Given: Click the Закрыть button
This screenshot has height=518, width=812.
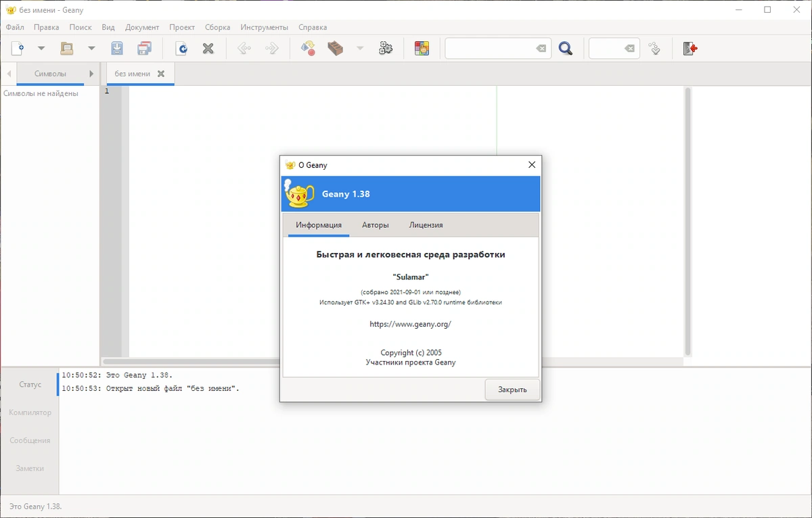Looking at the screenshot, I should (x=512, y=390).
